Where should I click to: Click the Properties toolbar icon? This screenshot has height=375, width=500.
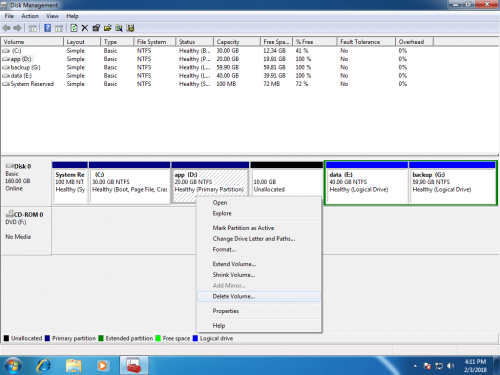tap(96, 28)
